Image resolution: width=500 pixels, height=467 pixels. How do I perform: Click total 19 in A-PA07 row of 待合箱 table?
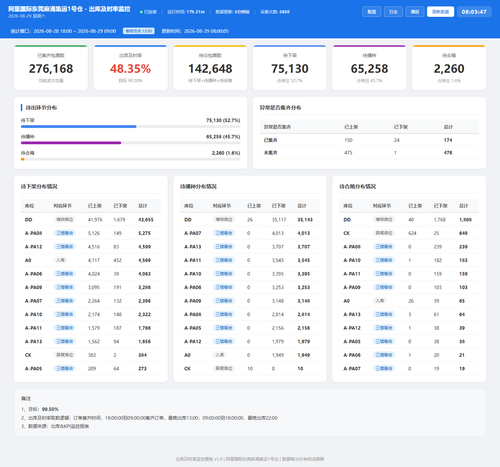pos(462,369)
